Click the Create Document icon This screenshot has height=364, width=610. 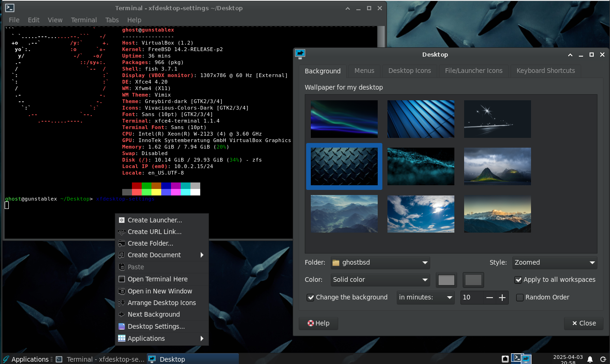click(122, 255)
